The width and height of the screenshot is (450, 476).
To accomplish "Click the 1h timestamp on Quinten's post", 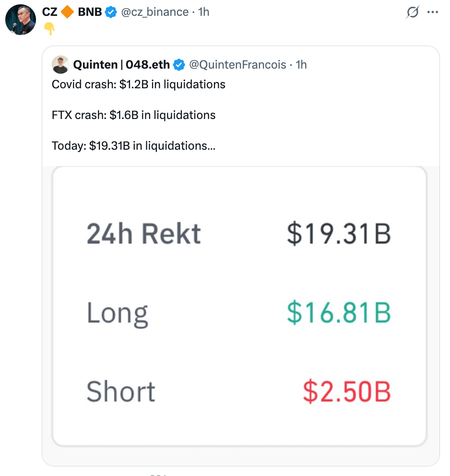I will (x=301, y=64).
